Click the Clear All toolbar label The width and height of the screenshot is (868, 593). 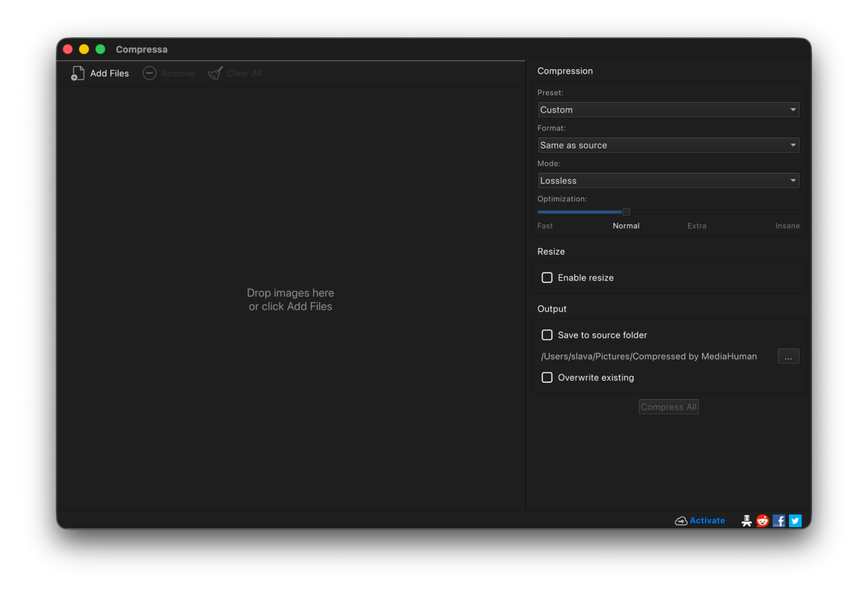tap(244, 73)
